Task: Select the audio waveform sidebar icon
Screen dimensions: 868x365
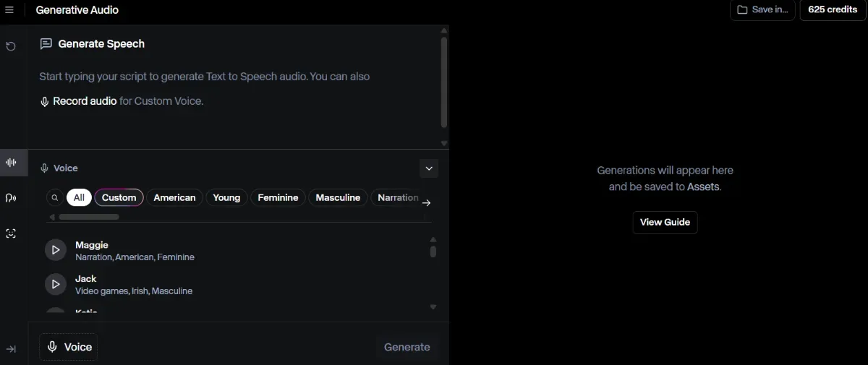Action: tap(11, 163)
